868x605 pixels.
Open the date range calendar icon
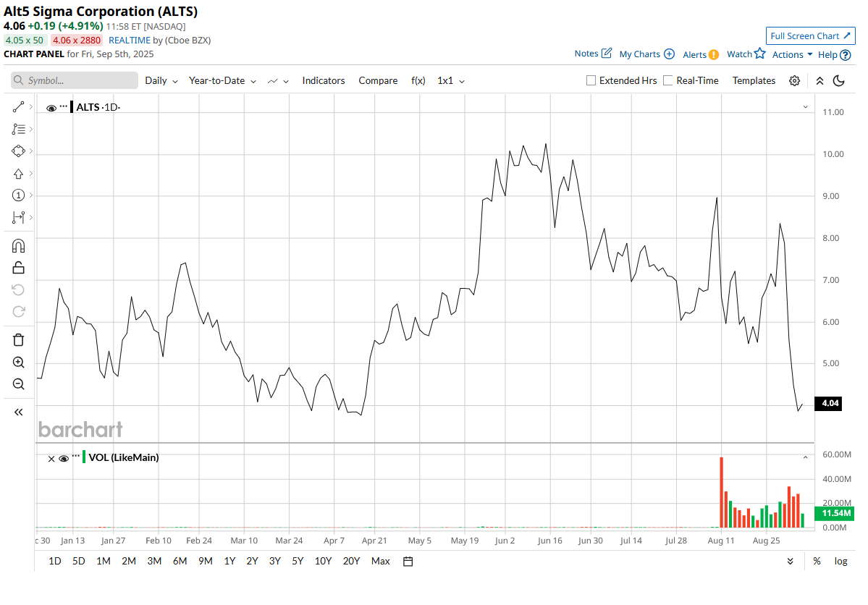pyautogui.click(x=408, y=562)
